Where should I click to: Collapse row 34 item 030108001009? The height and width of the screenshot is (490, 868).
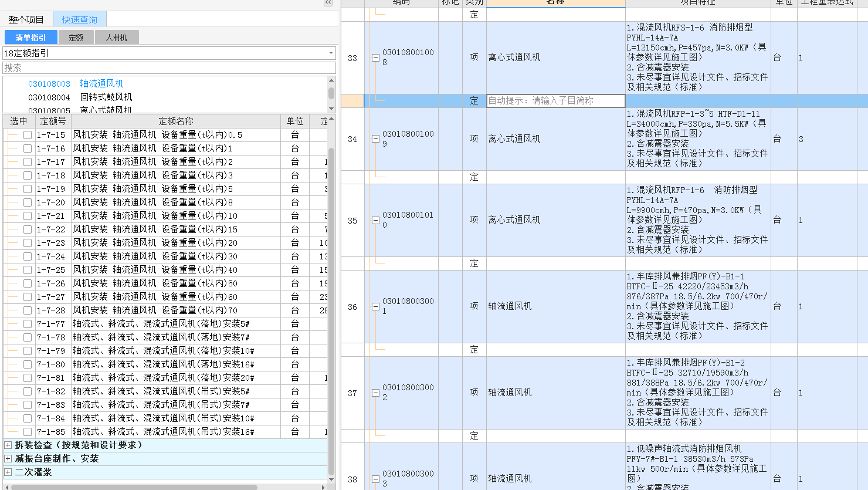[375, 139]
